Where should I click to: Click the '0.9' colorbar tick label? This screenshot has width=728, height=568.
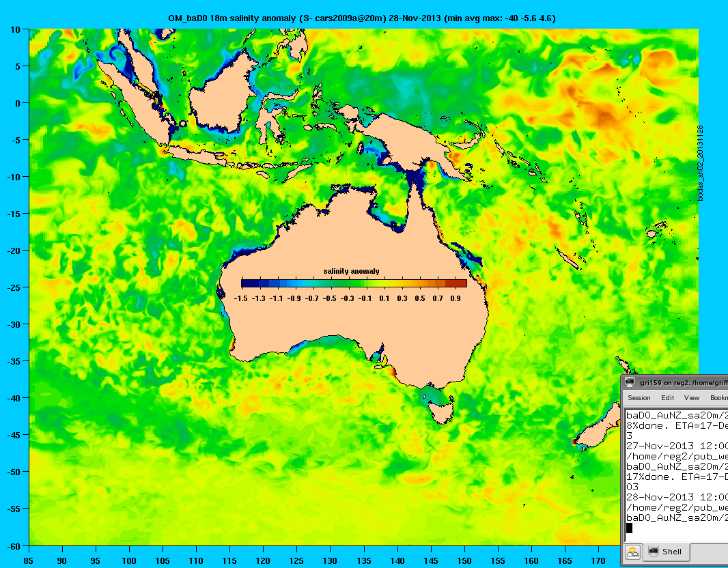(x=456, y=298)
